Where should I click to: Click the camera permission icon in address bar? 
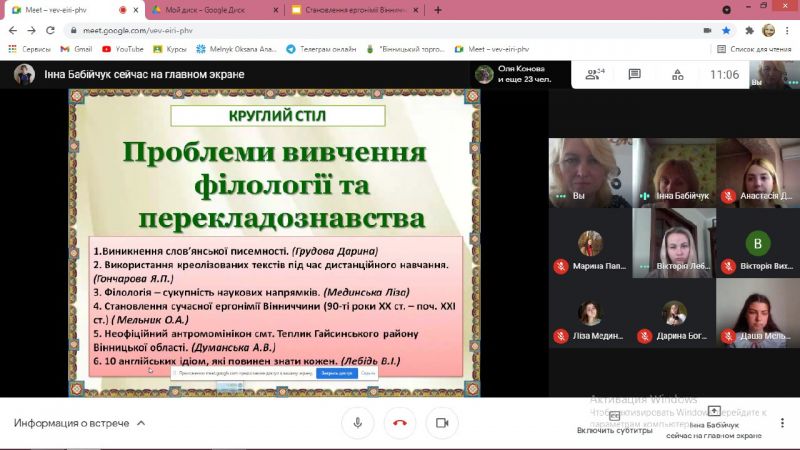(x=707, y=31)
